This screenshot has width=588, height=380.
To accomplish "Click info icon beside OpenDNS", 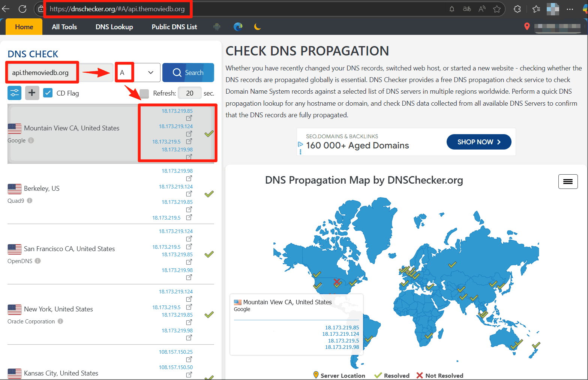I will [x=38, y=261].
